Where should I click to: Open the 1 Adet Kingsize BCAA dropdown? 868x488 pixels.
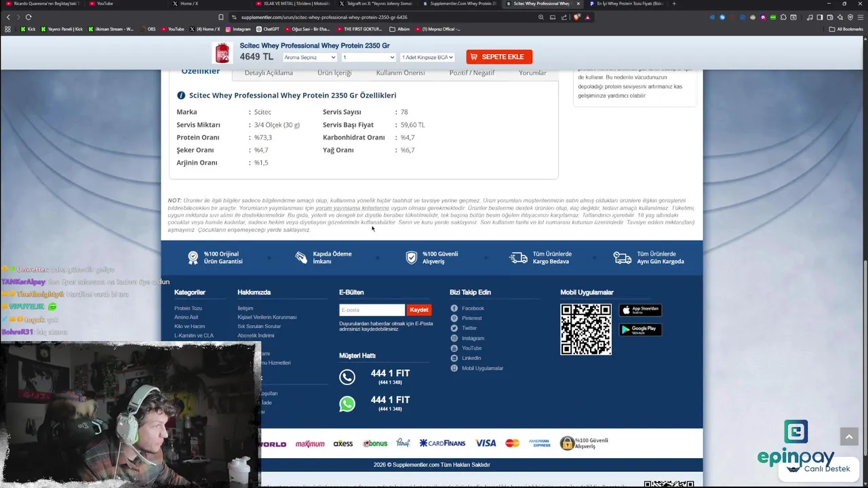(x=427, y=58)
